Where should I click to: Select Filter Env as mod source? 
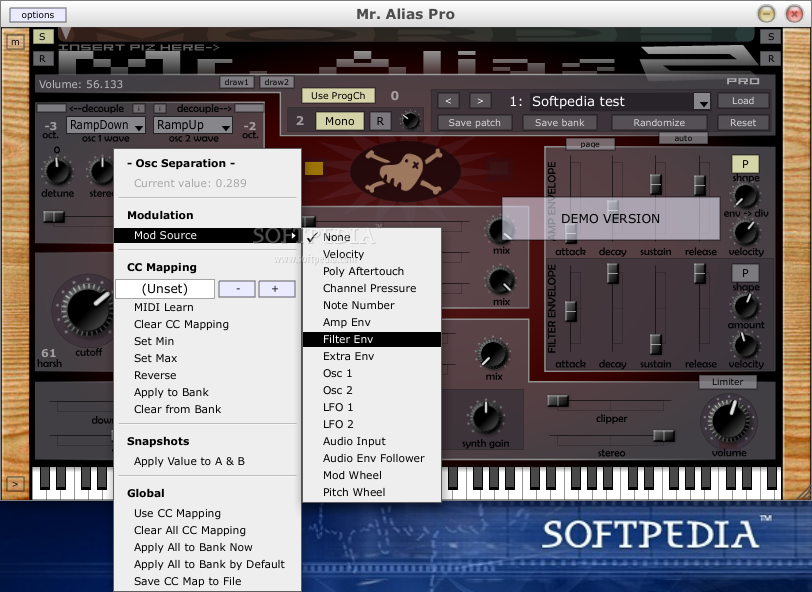click(x=372, y=339)
